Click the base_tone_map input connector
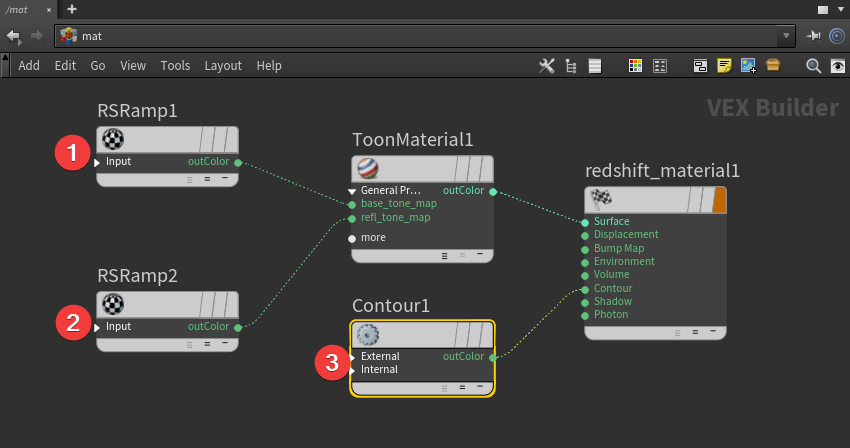This screenshot has height=448, width=850. (352, 204)
